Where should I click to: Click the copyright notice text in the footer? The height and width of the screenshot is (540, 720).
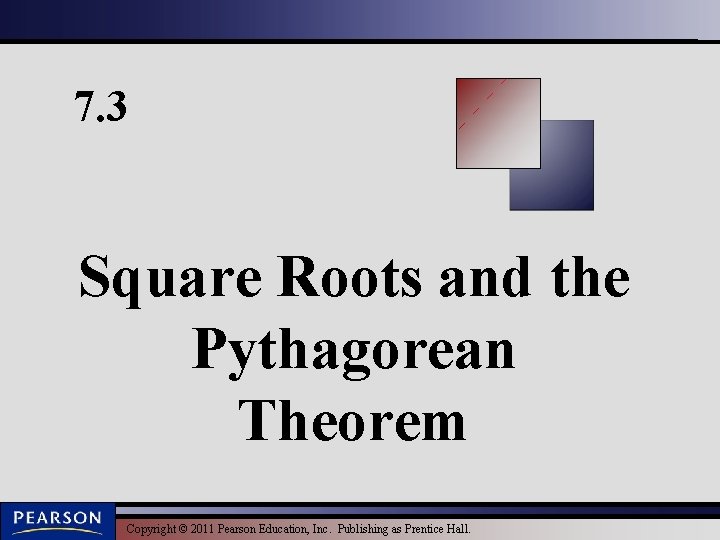point(298,529)
